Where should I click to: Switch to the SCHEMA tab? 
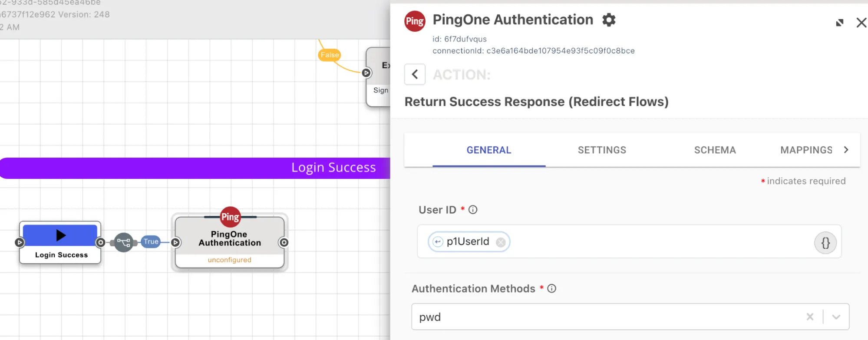pos(715,150)
